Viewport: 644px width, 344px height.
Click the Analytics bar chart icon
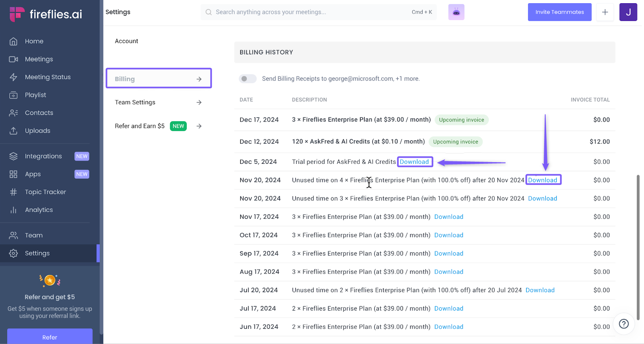coord(13,210)
